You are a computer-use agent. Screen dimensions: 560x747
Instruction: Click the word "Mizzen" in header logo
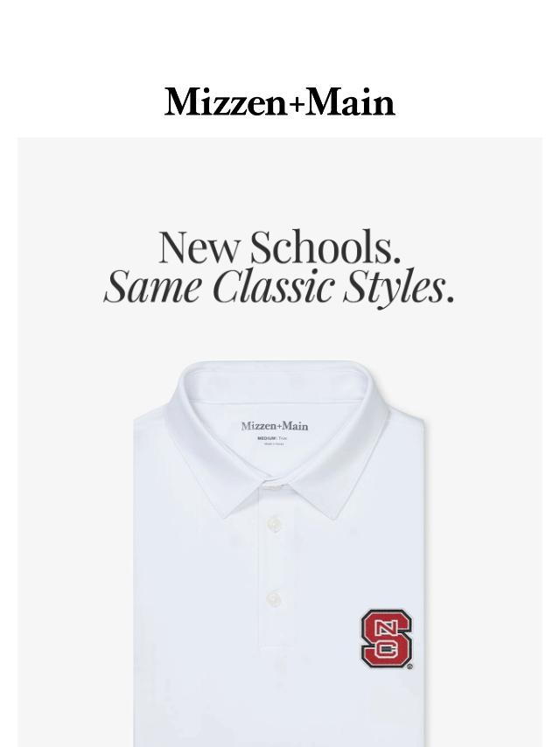coord(226,102)
